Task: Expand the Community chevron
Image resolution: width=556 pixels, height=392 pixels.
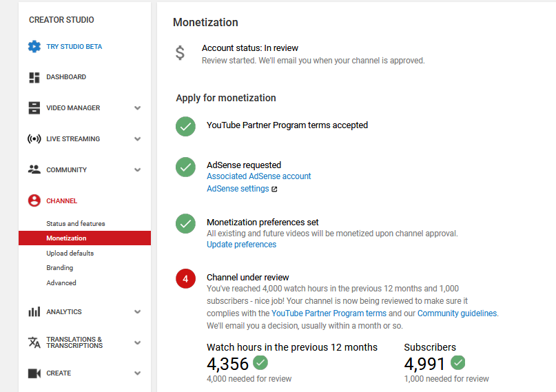Action: click(x=138, y=169)
